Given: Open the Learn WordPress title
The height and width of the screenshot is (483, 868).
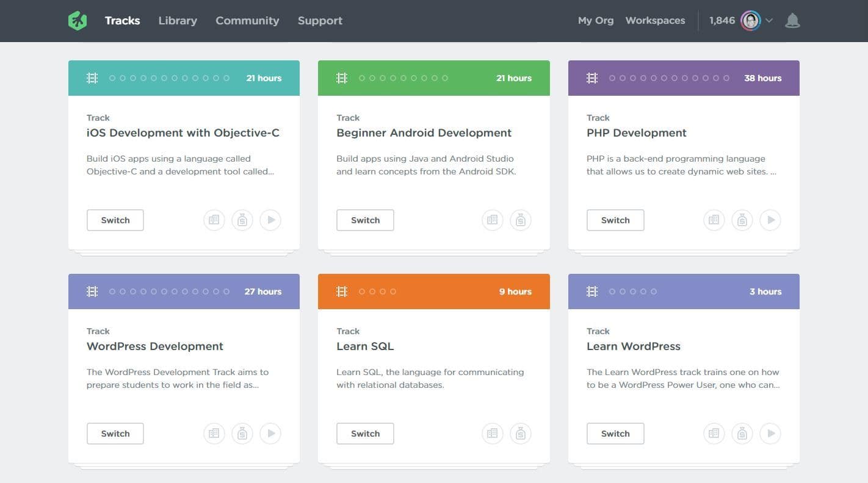Looking at the screenshot, I should coord(634,346).
